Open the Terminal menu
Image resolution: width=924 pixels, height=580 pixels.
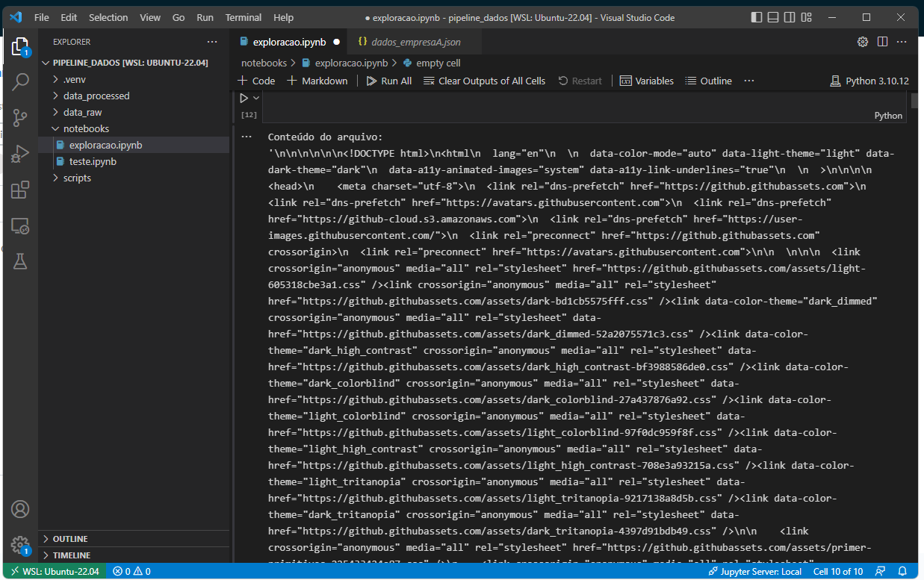coord(244,17)
